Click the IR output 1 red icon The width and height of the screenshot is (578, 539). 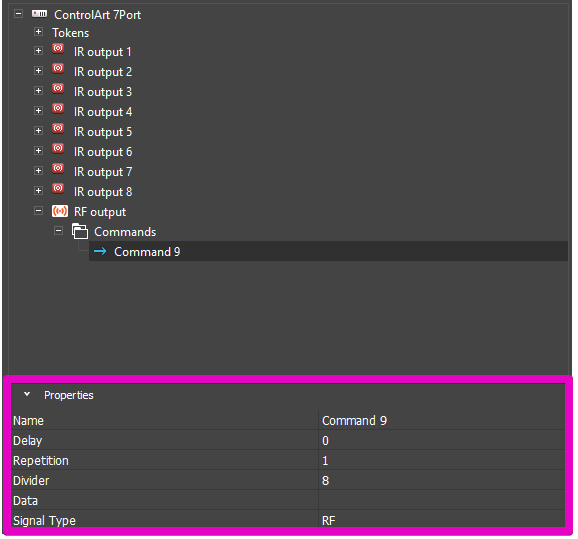coord(58,48)
